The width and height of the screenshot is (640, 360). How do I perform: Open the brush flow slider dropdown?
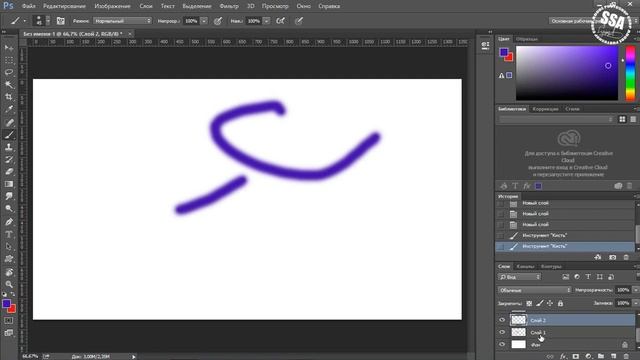[x=266, y=21]
